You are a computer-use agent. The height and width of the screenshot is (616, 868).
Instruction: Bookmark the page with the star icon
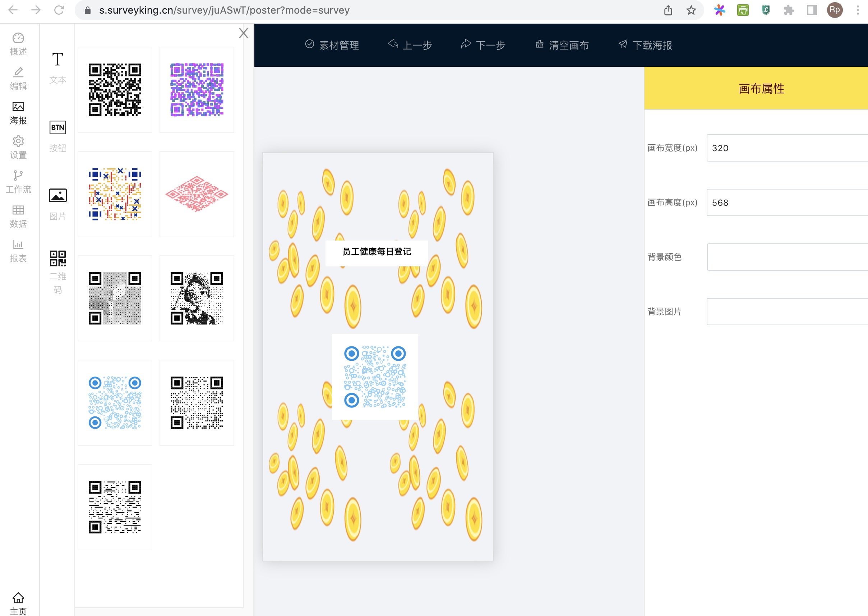(x=691, y=10)
